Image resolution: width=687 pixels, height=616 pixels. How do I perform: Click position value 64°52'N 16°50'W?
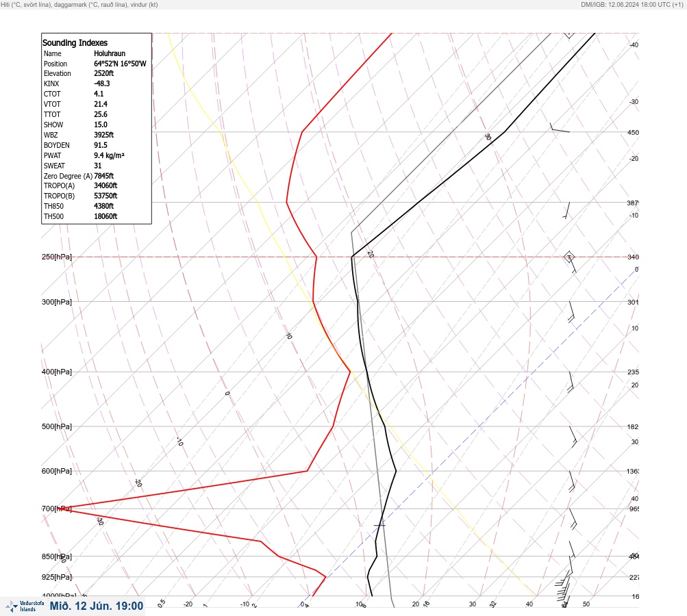tap(120, 64)
